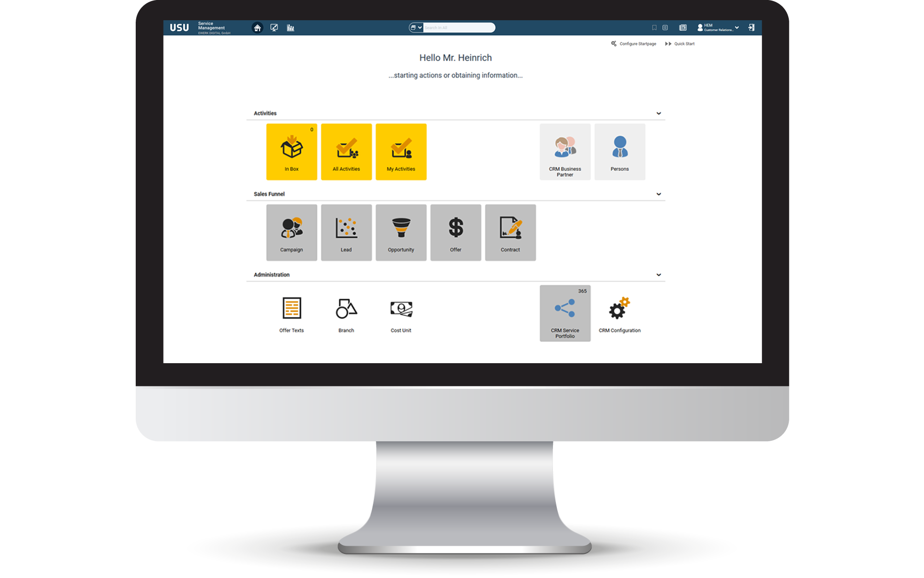
Task: Collapse the Sales Funnel section
Action: point(658,194)
